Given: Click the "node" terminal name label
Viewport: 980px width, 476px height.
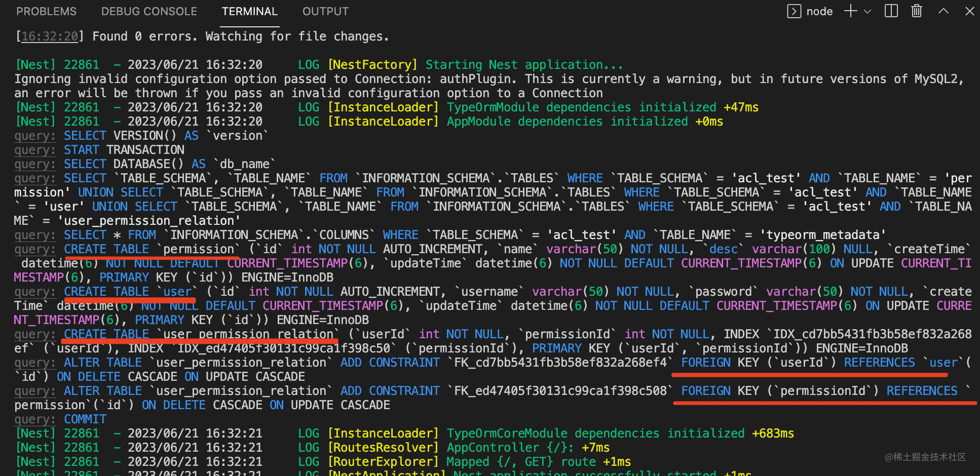Looking at the screenshot, I should coord(819,11).
